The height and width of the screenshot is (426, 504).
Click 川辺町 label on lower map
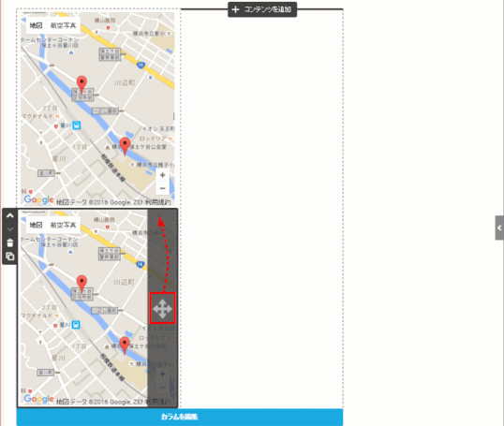pyautogui.click(x=124, y=283)
